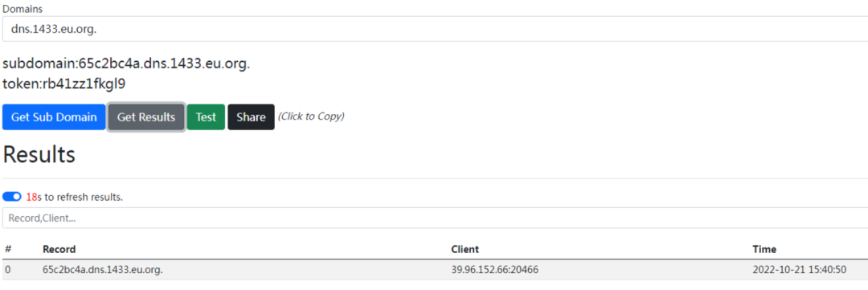The width and height of the screenshot is (868, 290).
Task: Select client address 39.96.152.66:20466
Action: 495,270
